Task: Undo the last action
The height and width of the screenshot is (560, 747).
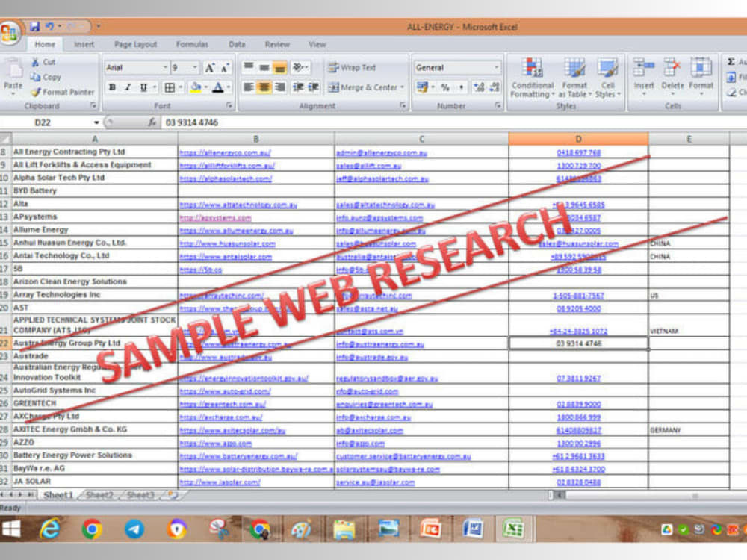Action: click(49, 27)
